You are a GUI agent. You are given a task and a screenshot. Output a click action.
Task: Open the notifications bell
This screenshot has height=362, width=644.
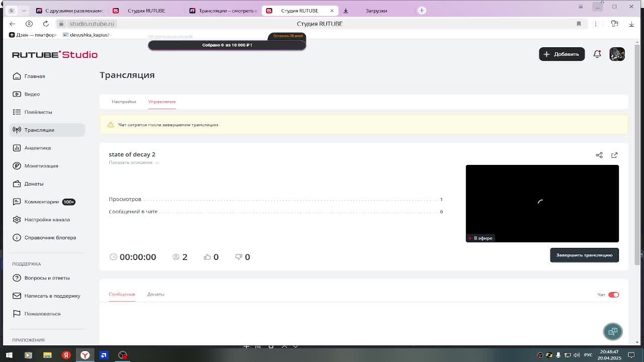597,54
